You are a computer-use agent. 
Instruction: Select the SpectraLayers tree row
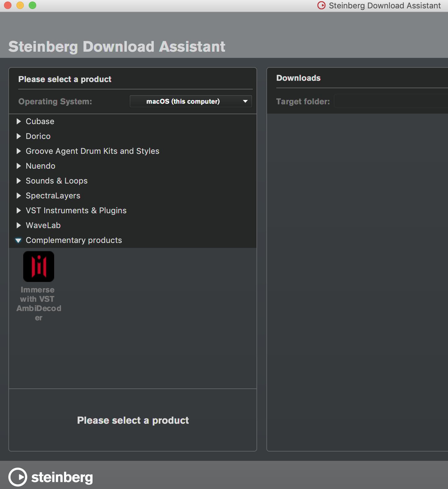point(133,196)
